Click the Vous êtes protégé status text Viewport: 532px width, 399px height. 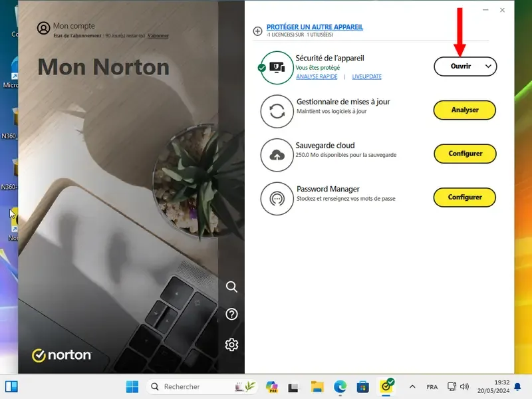point(318,68)
